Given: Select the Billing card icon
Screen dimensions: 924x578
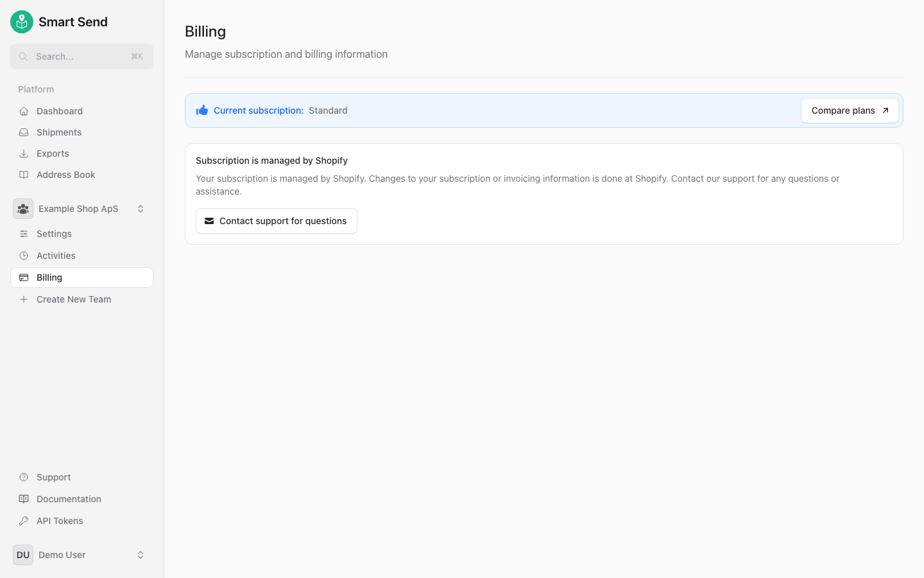Looking at the screenshot, I should (23, 277).
